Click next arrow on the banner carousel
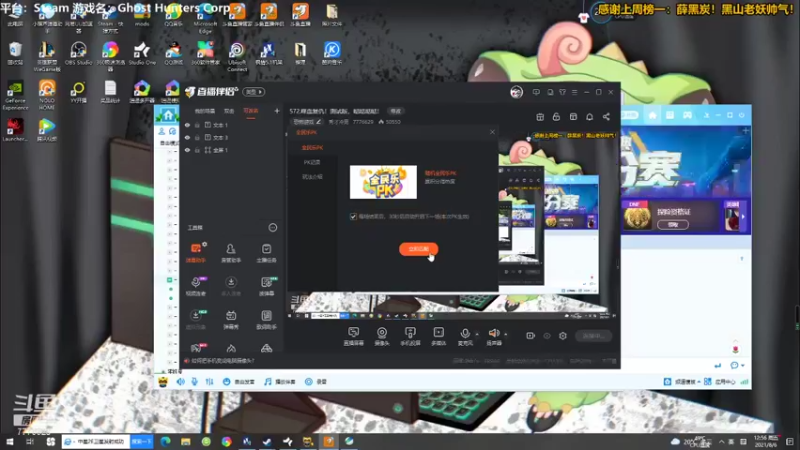Screen dimensions: 800x450 (x=743, y=217)
